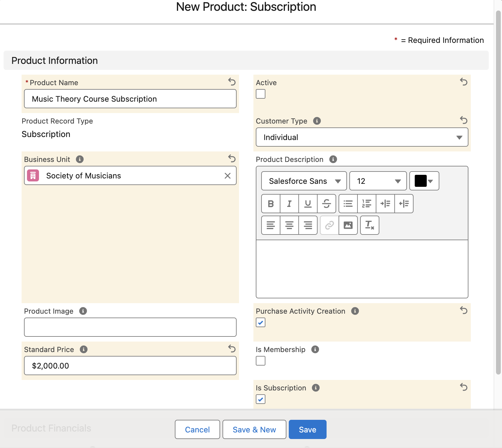
Task: Show Customer Type help info icon
Action: (317, 121)
